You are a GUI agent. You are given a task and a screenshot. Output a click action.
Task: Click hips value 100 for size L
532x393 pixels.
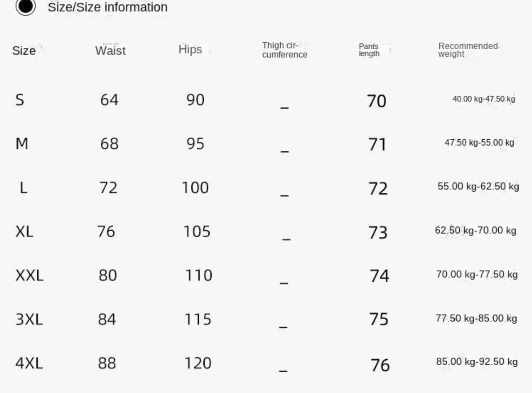point(195,188)
